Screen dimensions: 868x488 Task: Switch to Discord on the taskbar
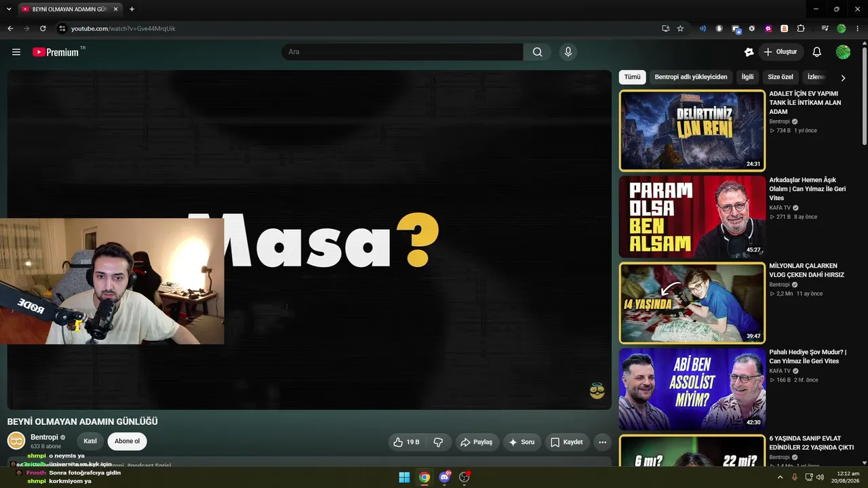pyautogui.click(x=444, y=477)
